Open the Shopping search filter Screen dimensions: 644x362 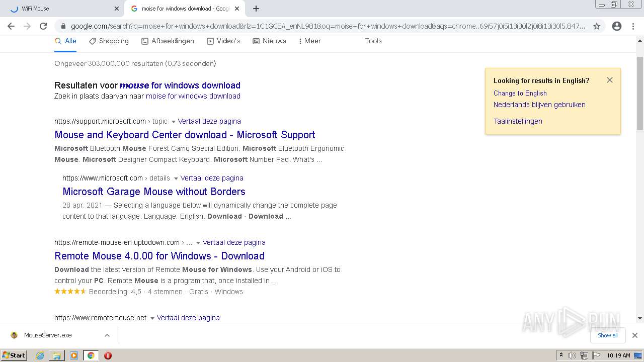tap(109, 41)
